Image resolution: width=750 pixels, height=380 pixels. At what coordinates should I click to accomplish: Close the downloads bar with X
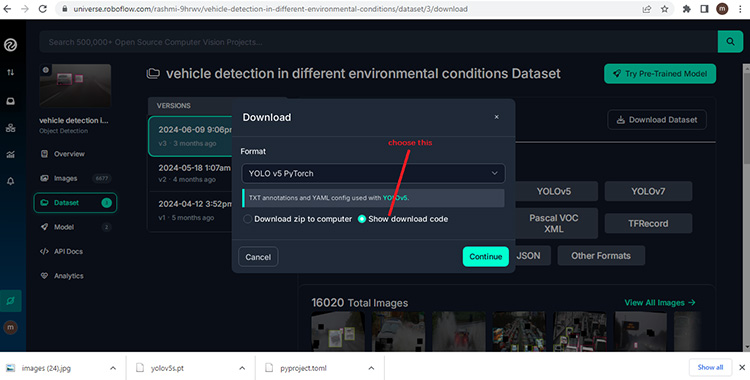point(742,368)
